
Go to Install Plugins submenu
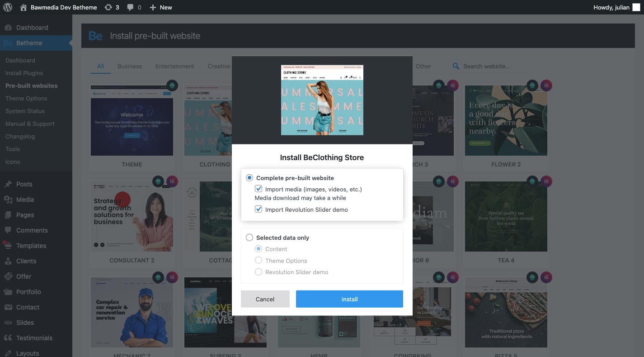(x=24, y=73)
